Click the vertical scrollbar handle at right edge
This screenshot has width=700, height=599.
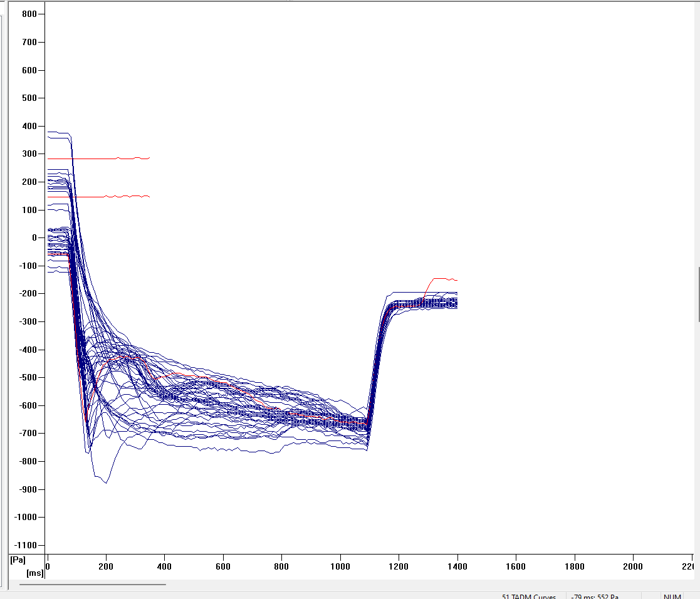click(x=698, y=276)
